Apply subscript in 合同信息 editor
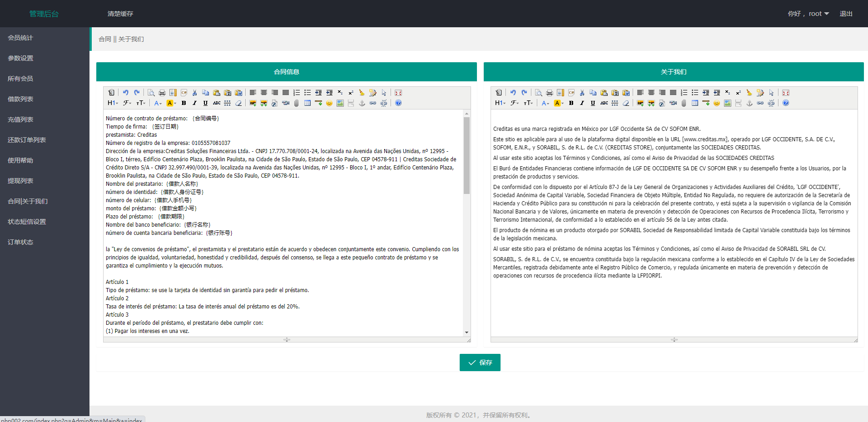Image resolution: width=868 pixels, height=422 pixels. [340, 93]
